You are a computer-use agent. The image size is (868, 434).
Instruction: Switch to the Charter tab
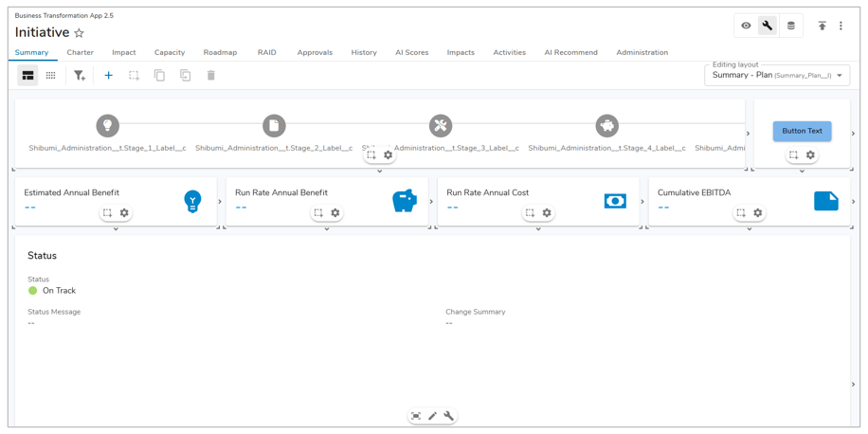coord(80,53)
